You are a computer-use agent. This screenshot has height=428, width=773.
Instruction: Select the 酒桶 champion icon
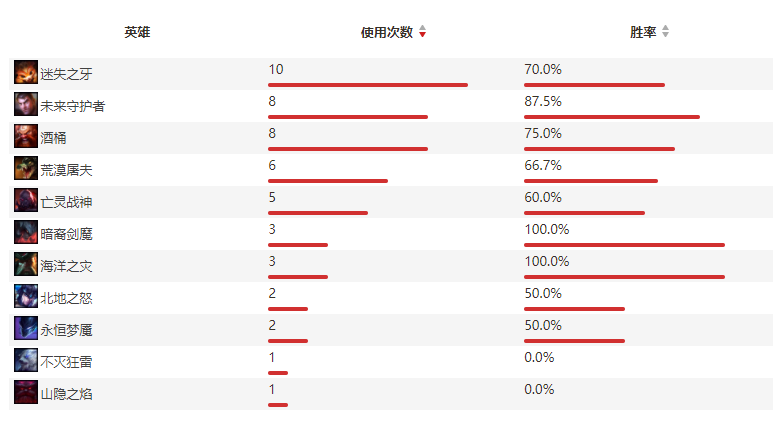[x=26, y=137]
